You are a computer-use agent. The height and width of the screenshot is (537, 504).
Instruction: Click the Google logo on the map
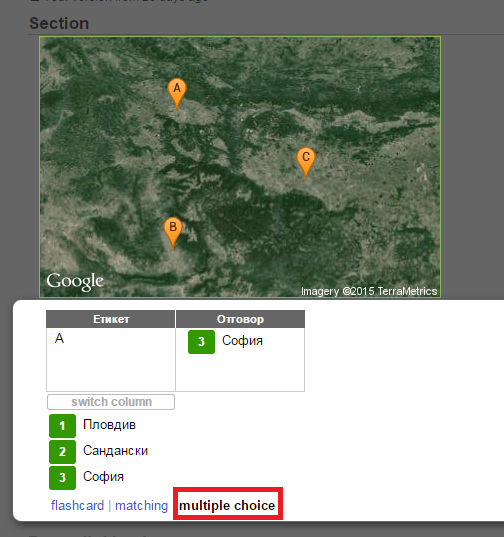click(75, 282)
